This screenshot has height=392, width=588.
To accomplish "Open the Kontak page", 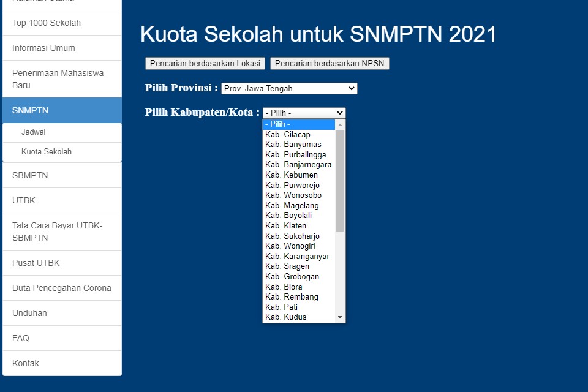I will pyautogui.click(x=62, y=363).
